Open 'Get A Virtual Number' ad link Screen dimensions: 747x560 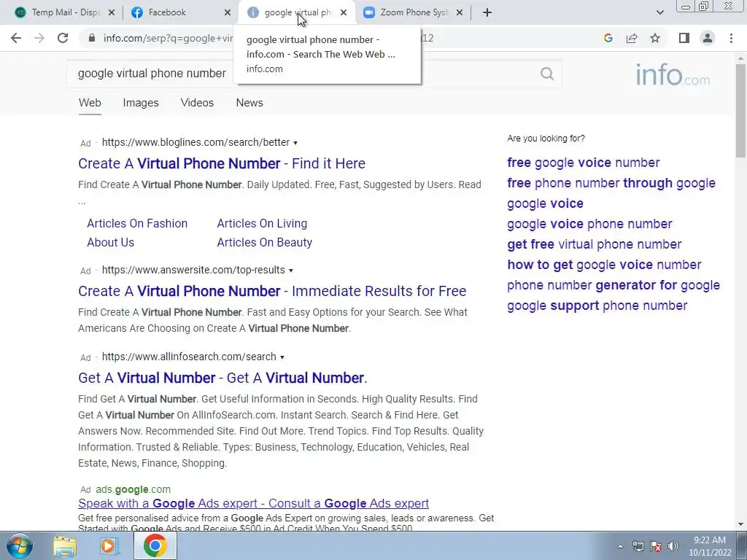click(x=222, y=378)
